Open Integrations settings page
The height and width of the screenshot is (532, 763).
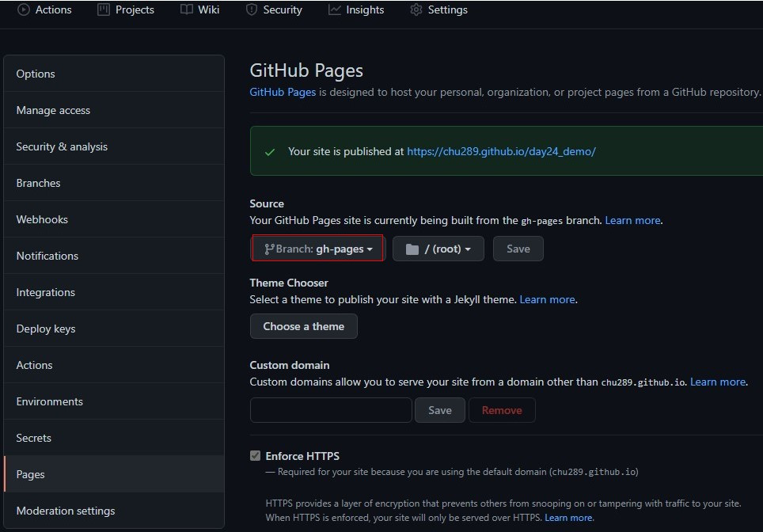pos(114,292)
